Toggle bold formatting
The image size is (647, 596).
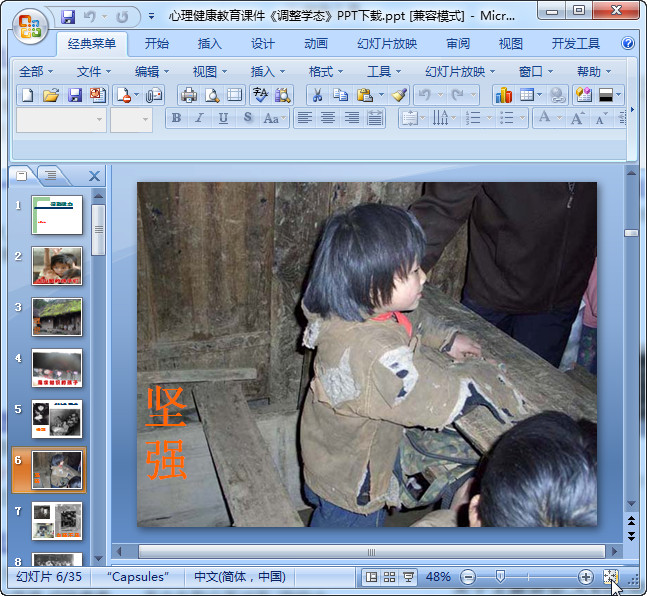177,118
